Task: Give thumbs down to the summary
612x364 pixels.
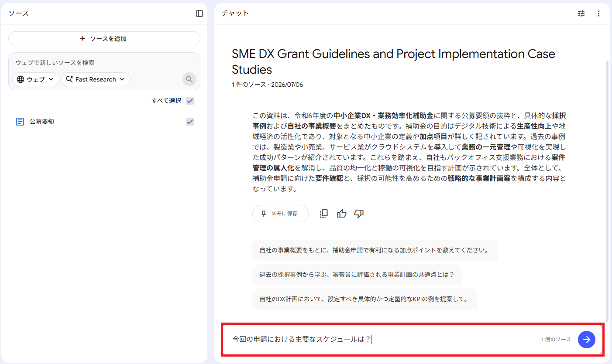Action: click(359, 214)
